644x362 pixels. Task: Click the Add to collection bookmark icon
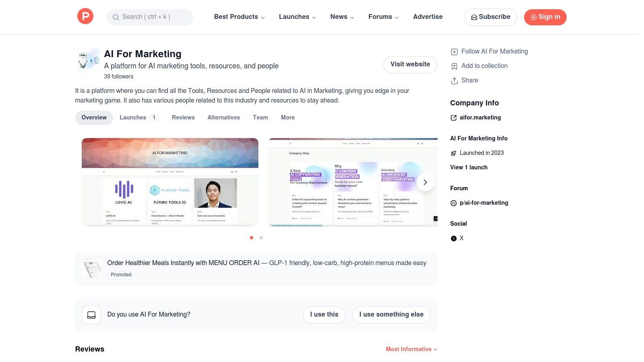pyautogui.click(x=454, y=66)
